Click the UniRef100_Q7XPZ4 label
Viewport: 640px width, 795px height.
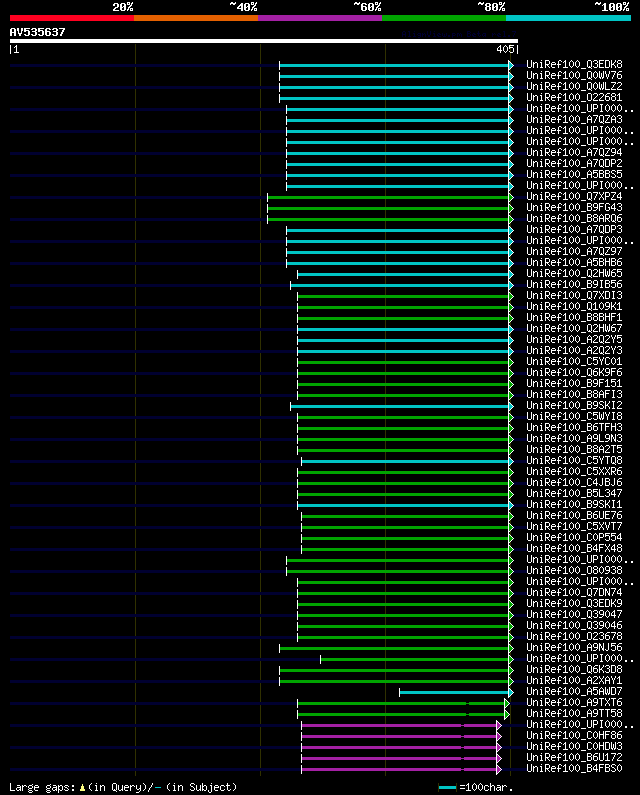click(x=574, y=197)
